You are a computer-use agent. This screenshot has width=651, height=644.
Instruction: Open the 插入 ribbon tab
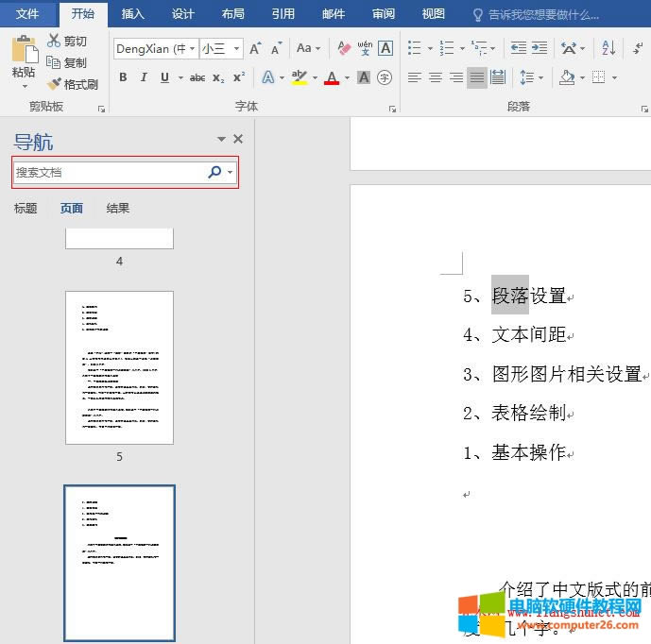pyautogui.click(x=133, y=14)
